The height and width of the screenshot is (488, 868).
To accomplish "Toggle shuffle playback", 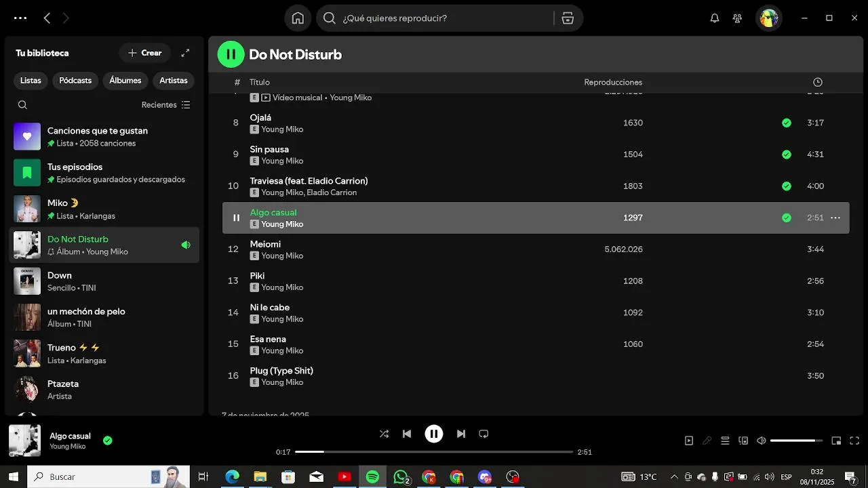I will pos(384,434).
